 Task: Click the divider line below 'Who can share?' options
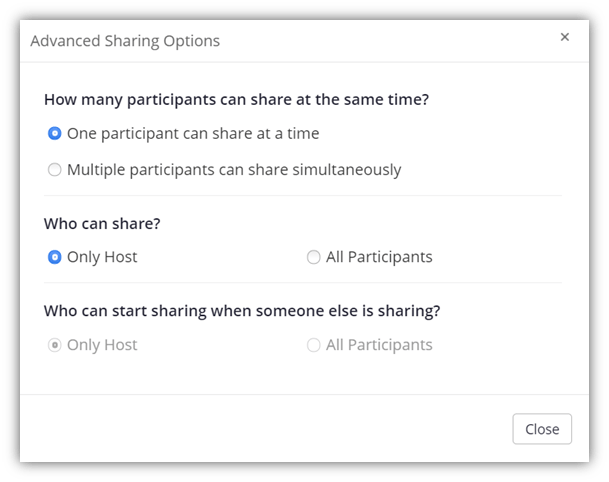click(x=303, y=283)
